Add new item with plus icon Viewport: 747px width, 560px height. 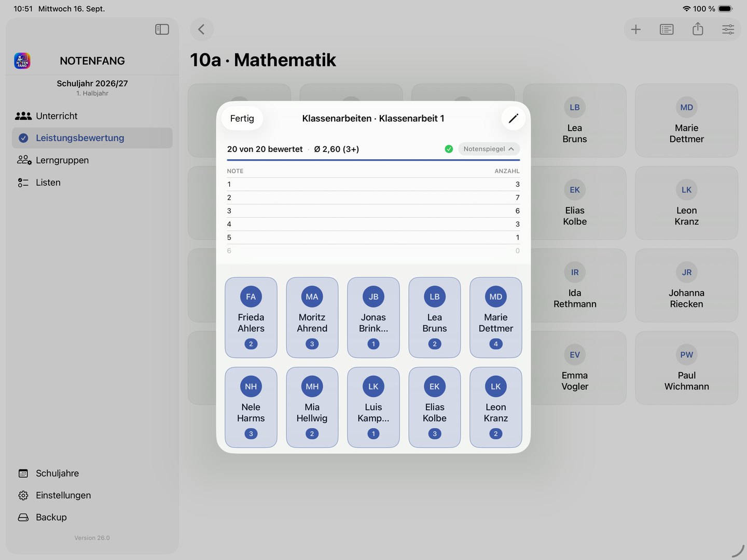635,30
